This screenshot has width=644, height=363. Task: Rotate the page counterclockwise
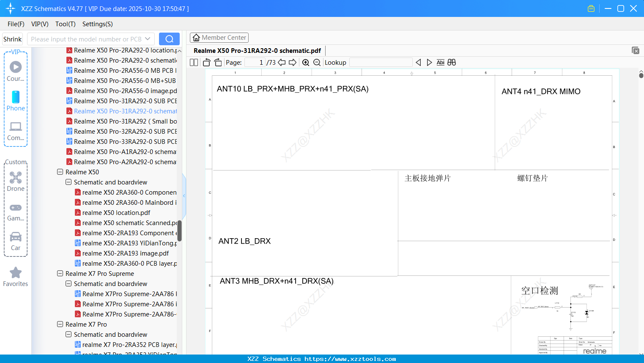pyautogui.click(x=206, y=63)
